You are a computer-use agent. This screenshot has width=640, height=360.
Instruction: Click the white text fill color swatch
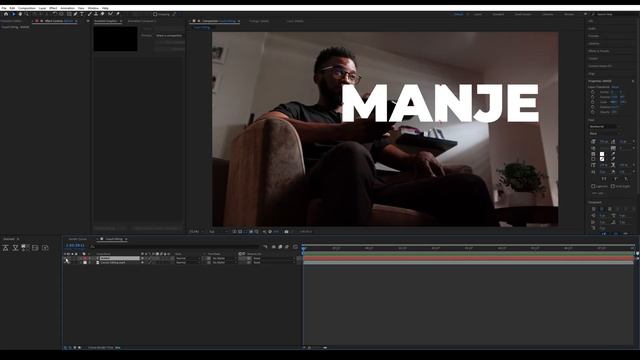point(602,154)
